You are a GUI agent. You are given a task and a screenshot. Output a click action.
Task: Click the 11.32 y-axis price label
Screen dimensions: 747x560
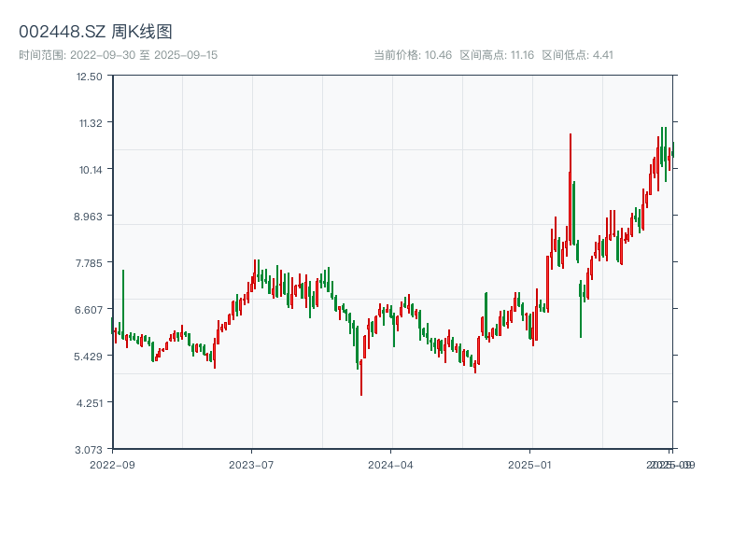tap(90, 122)
